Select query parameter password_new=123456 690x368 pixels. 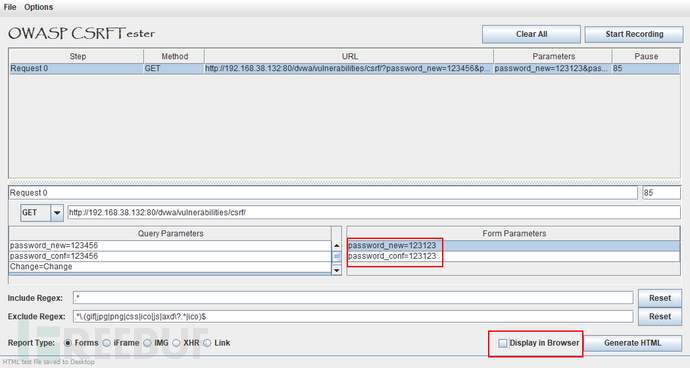point(170,246)
